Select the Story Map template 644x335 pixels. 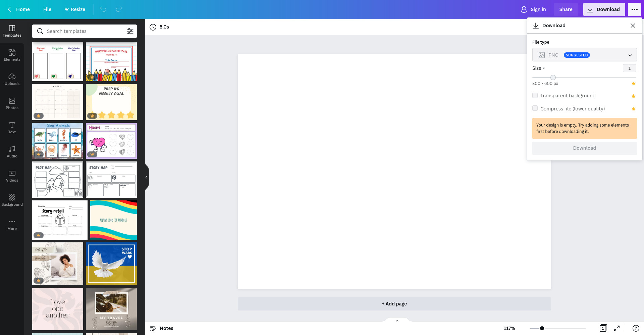pos(111,180)
